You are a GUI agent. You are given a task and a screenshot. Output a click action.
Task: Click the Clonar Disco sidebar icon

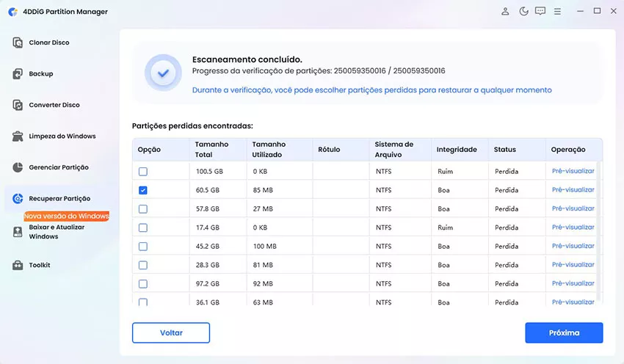pyautogui.click(x=18, y=43)
